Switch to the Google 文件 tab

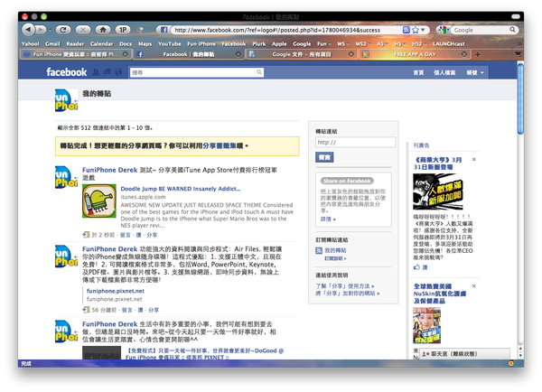302,54
